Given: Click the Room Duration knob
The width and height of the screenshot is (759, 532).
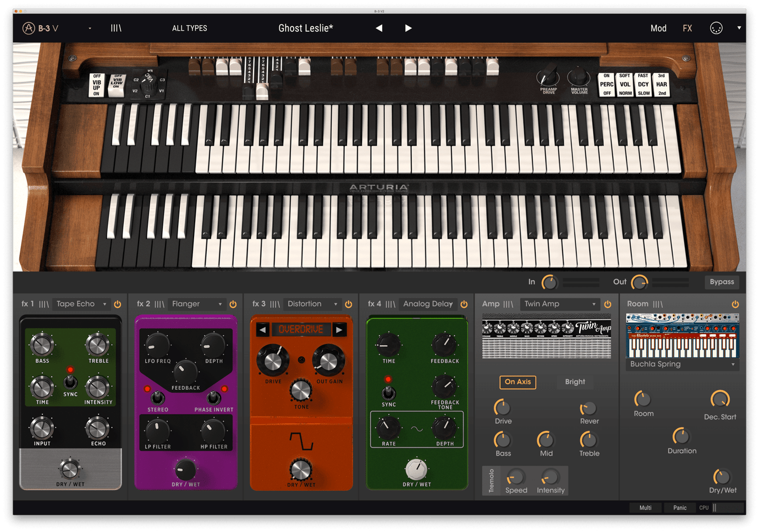Looking at the screenshot, I should click(x=681, y=436).
